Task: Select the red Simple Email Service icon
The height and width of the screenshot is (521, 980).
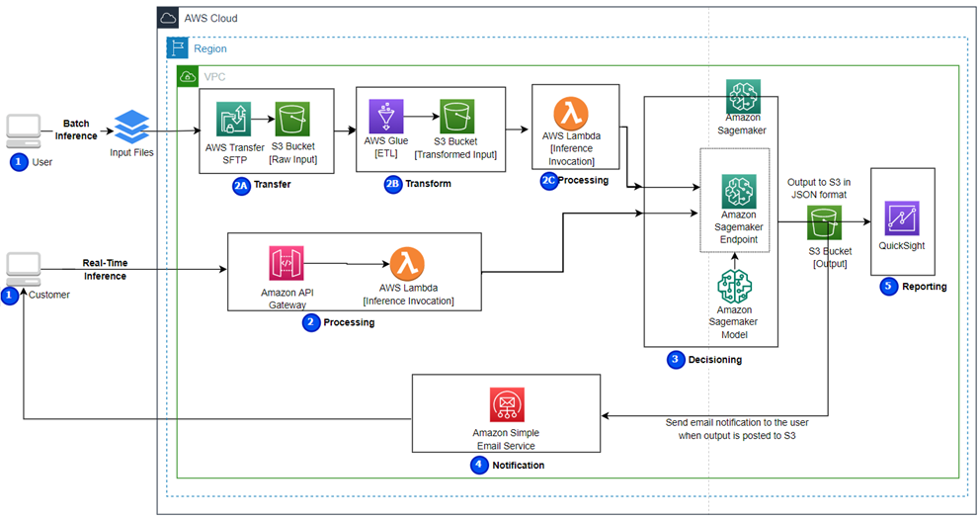Action: tap(507, 404)
